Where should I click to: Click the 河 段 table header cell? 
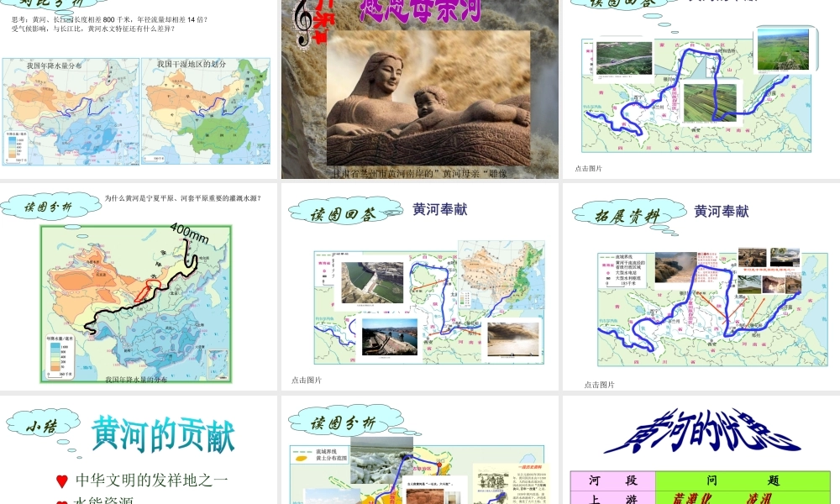tap(613, 480)
